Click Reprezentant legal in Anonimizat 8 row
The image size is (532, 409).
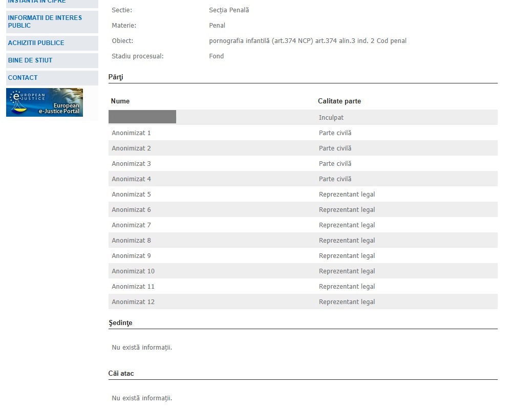[347, 241]
